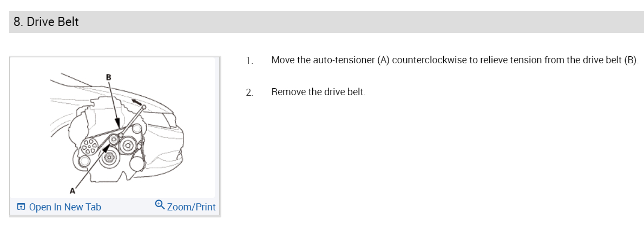Click the wrench handle tip in the diagram
Screen dimensions: 644x238
tap(144, 107)
